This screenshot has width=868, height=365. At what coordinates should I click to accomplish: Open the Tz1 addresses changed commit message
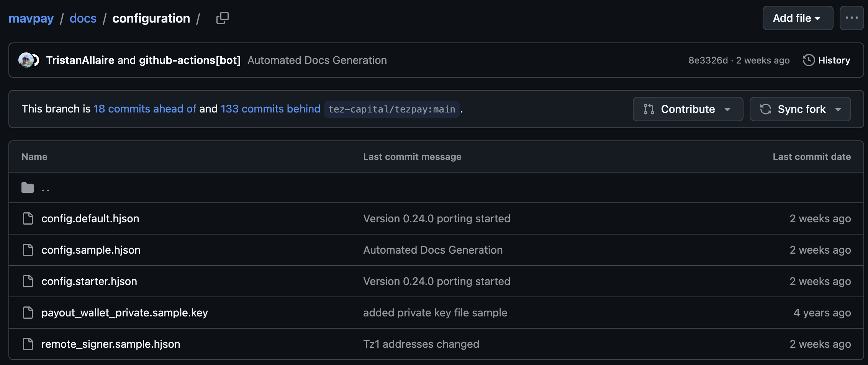pos(421,344)
